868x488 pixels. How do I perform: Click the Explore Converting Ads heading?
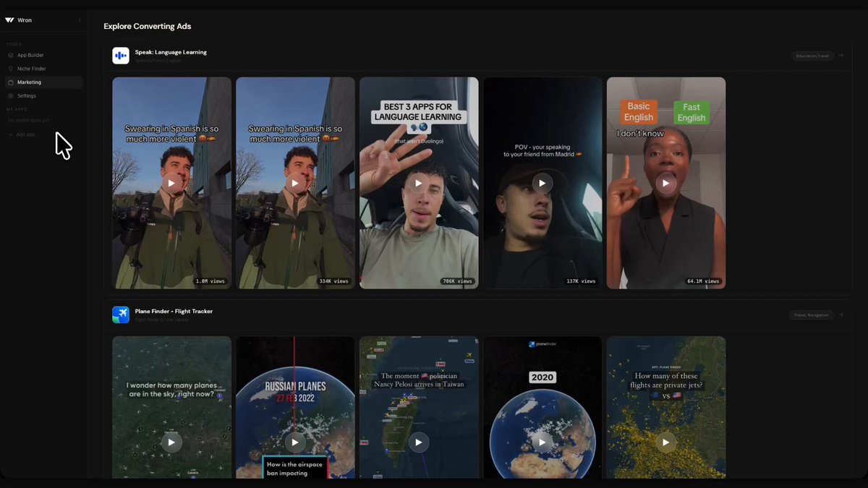click(x=147, y=26)
